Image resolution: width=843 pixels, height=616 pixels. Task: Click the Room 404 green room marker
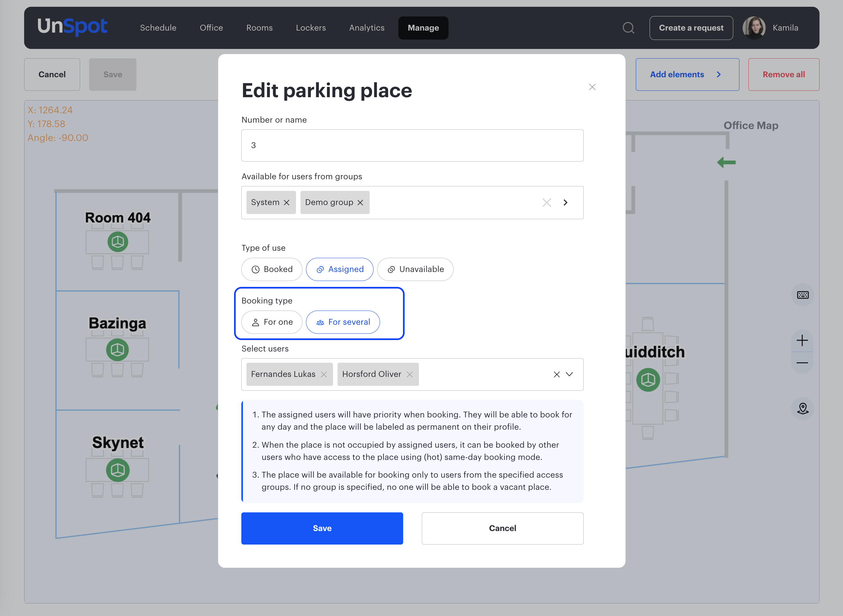[118, 242]
